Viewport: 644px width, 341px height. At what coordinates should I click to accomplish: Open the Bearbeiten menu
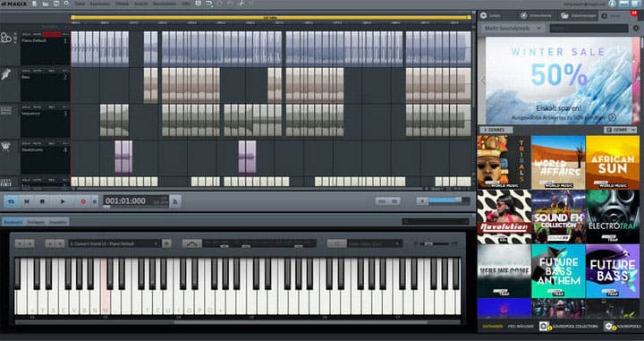coord(100,4)
